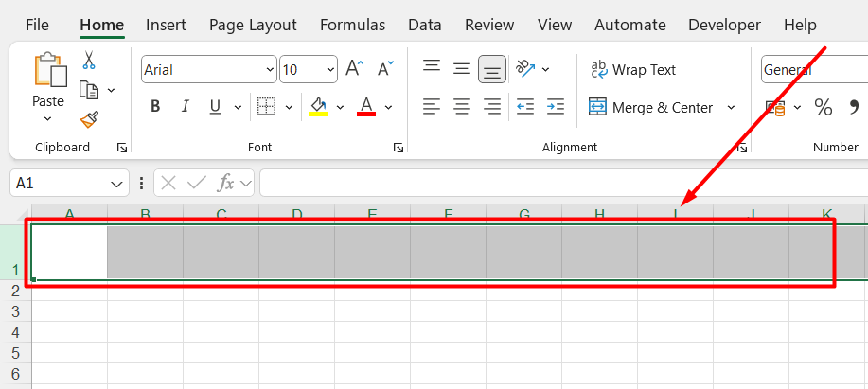This screenshot has height=389, width=868.
Task: Open Font settings dialog launcher
Action: pos(398,148)
